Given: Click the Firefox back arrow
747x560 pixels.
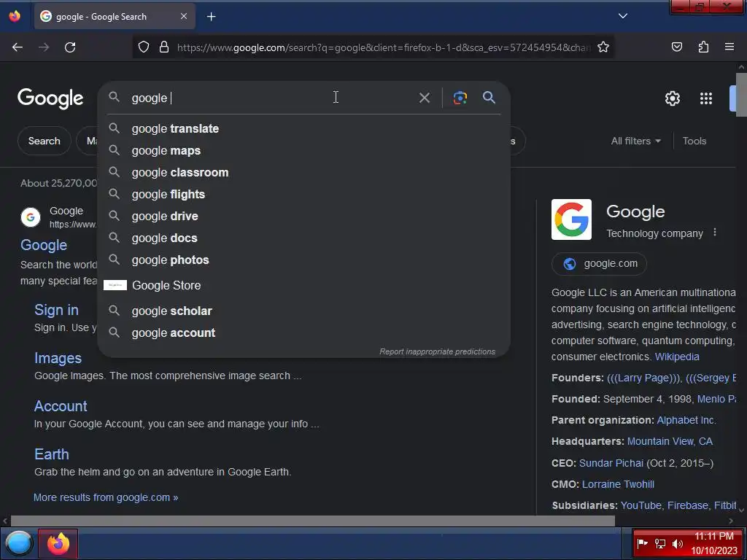Looking at the screenshot, I should tap(18, 47).
